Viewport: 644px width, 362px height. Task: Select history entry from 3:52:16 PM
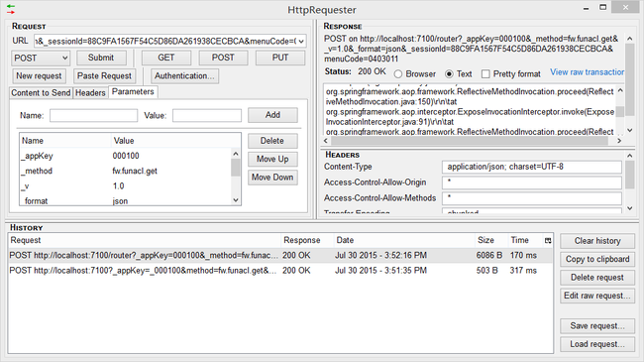[x=280, y=256]
